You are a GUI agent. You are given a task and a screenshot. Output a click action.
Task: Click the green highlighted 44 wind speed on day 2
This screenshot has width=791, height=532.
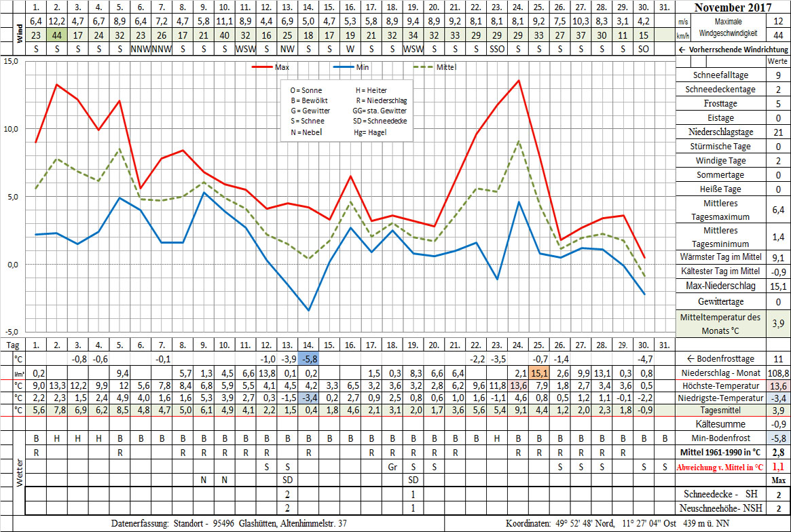57,35
